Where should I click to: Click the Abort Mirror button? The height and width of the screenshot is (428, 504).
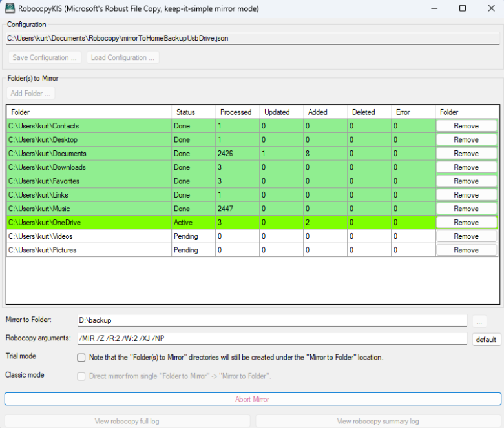coord(252,399)
